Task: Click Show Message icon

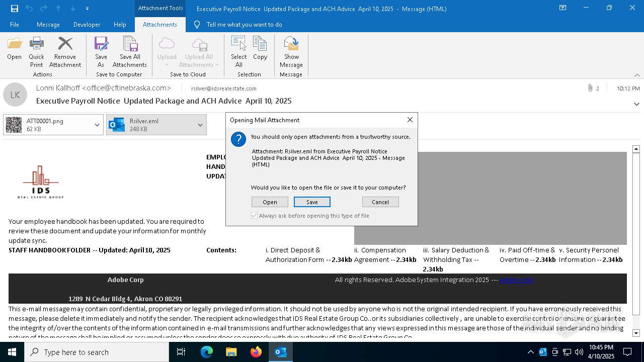Action: tap(291, 52)
